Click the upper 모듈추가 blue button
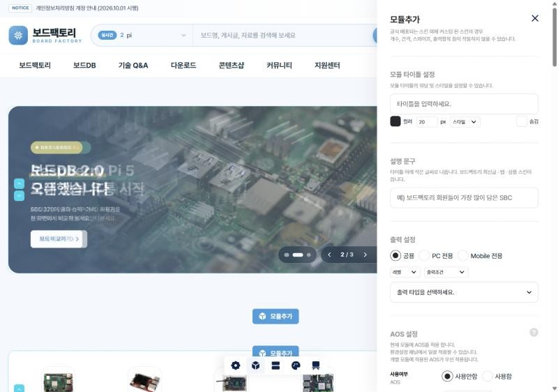The image size is (558, 392). (x=276, y=316)
